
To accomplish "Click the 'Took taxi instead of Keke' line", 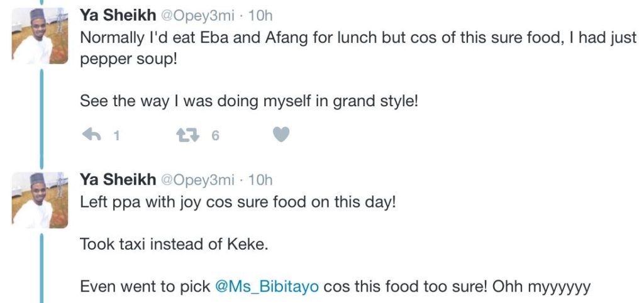I will [174, 245].
